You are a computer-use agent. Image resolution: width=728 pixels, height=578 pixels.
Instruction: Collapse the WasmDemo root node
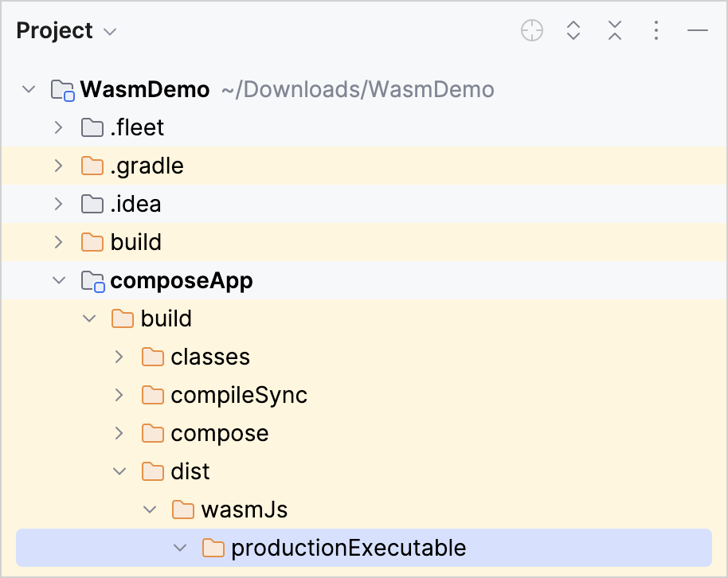pyautogui.click(x=29, y=88)
